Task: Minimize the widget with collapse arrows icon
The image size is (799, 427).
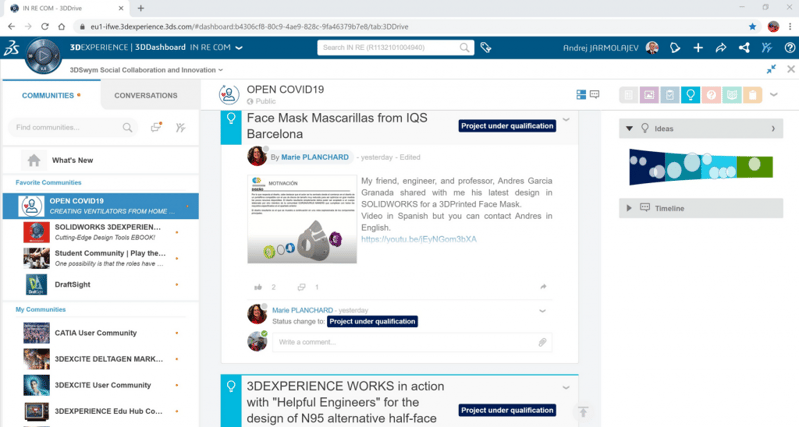Action: pos(771,69)
